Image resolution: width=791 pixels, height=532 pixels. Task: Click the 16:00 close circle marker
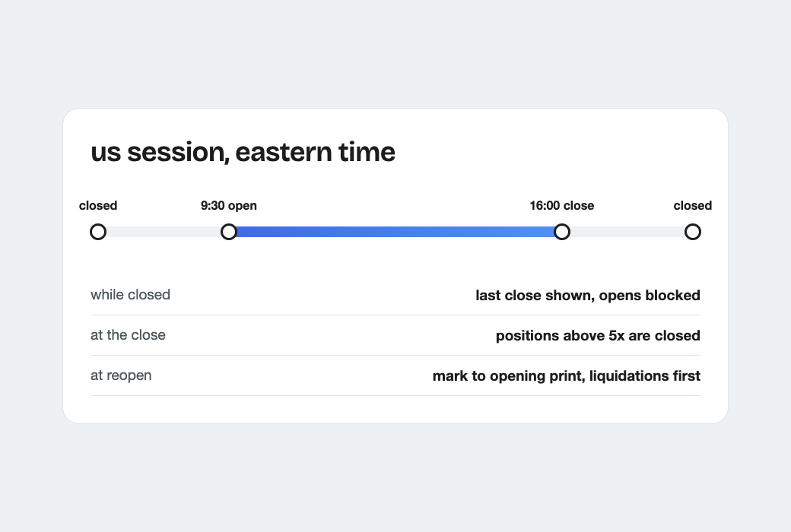[x=562, y=232]
